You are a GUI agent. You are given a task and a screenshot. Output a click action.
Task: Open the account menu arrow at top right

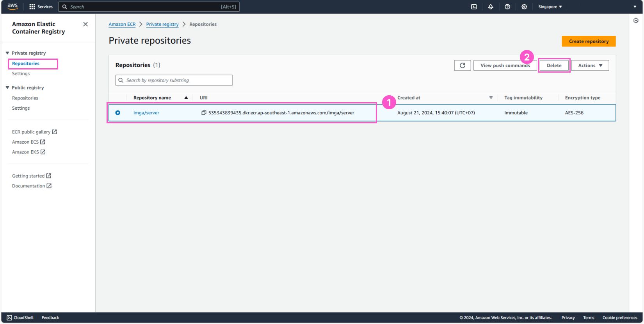[x=635, y=7]
